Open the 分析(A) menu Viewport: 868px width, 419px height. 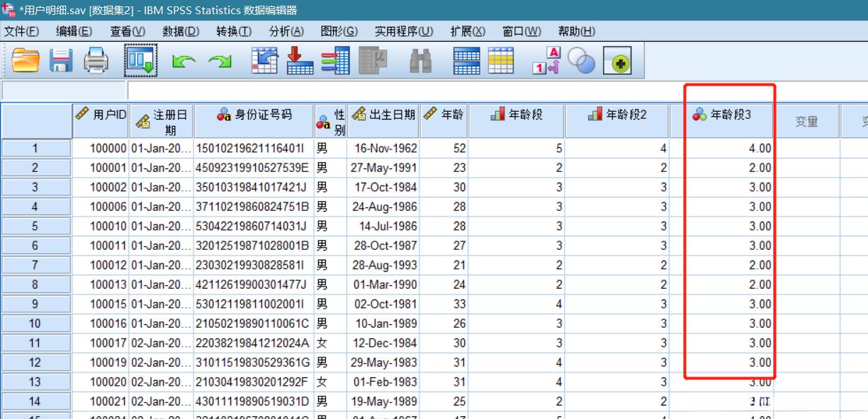click(286, 31)
